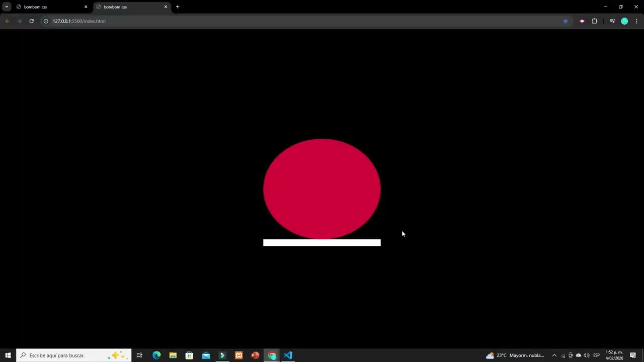Click the red circle shape
644x362 pixels.
(x=322, y=189)
